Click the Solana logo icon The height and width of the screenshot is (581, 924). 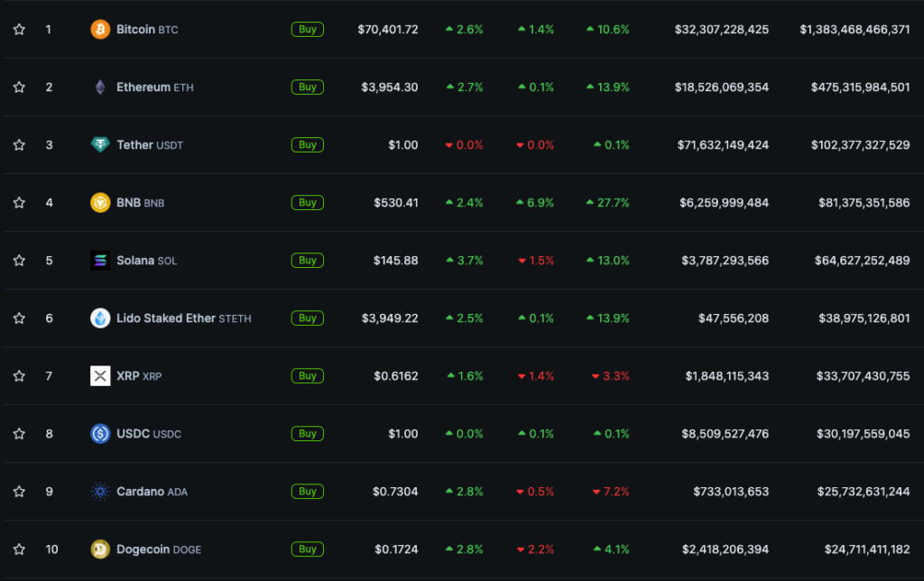tap(100, 261)
